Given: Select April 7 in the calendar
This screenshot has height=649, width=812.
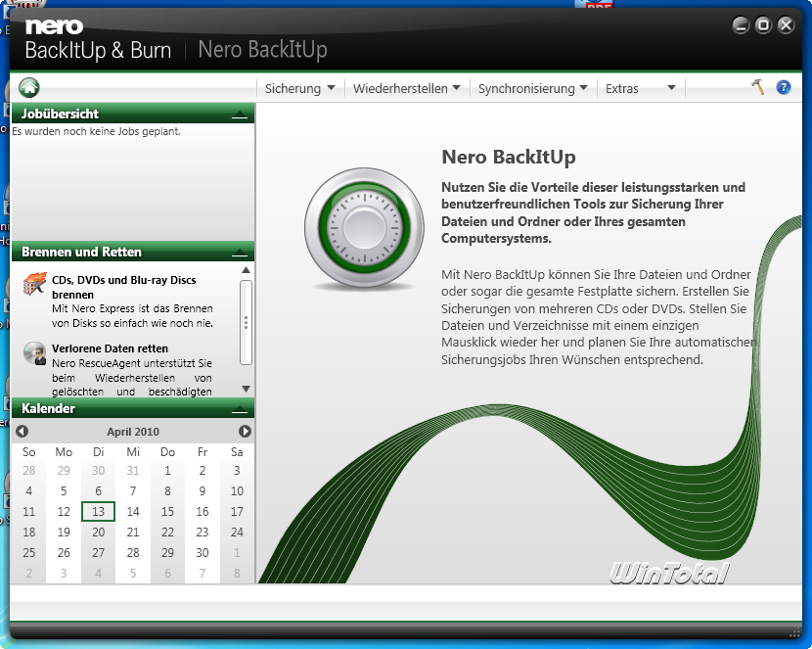Looking at the screenshot, I should point(133,491).
